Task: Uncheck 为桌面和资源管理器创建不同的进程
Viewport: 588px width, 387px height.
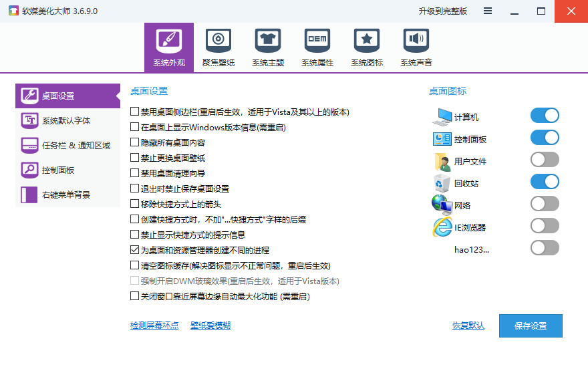Action: pyautogui.click(x=135, y=251)
